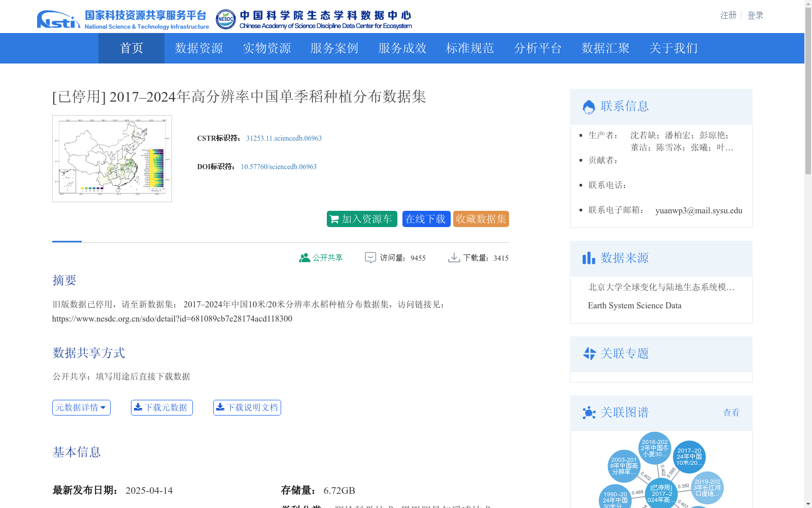Screen dimensions: 812x508
Task: Click the 公开共享 label
Action: [327, 258]
